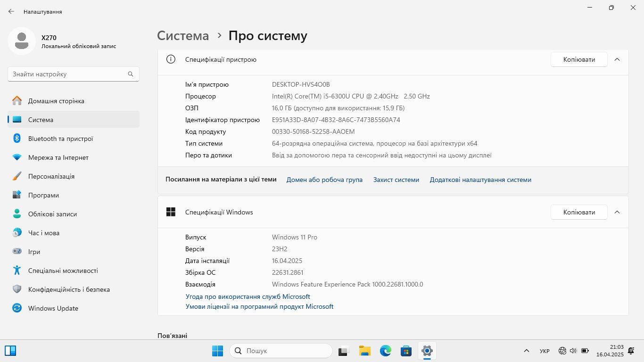The image size is (644, 362).
Task: Open Конфіденційність і безпека settings
Action: pyautogui.click(x=74, y=289)
